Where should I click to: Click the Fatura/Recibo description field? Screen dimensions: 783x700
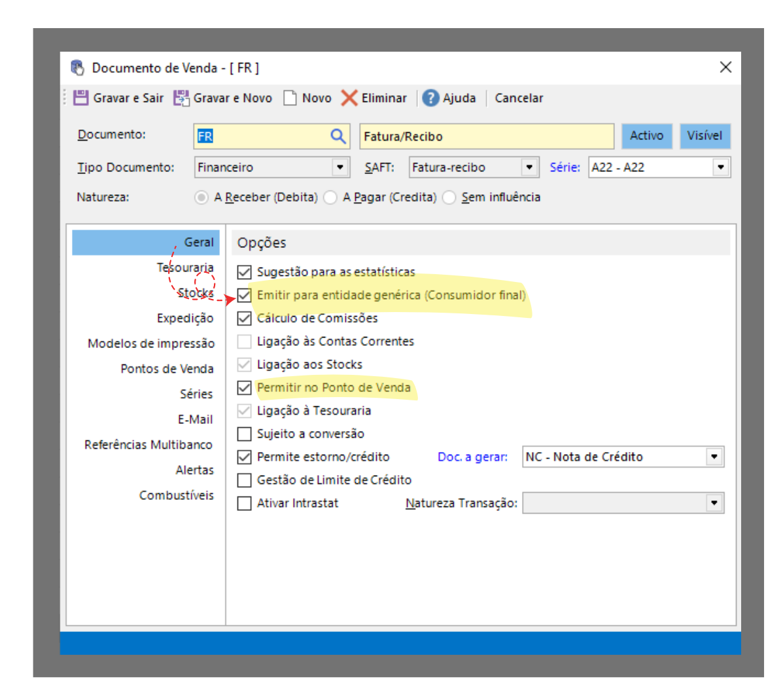tap(486, 137)
